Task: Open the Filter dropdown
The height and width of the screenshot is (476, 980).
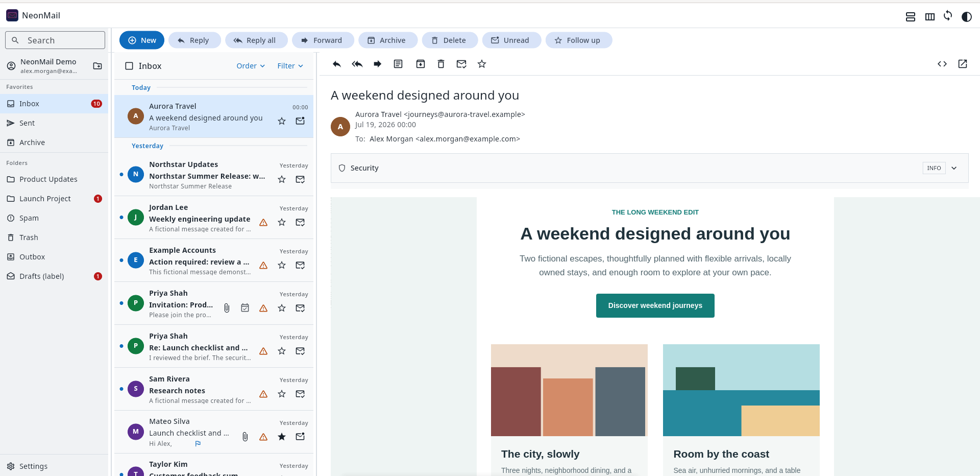Action: coord(290,66)
